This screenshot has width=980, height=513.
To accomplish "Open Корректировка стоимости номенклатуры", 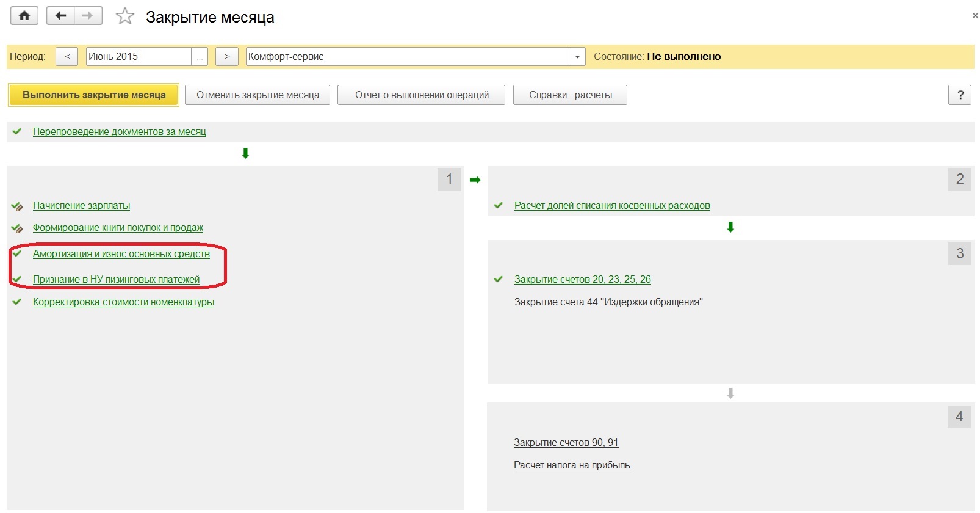I will 123,302.
